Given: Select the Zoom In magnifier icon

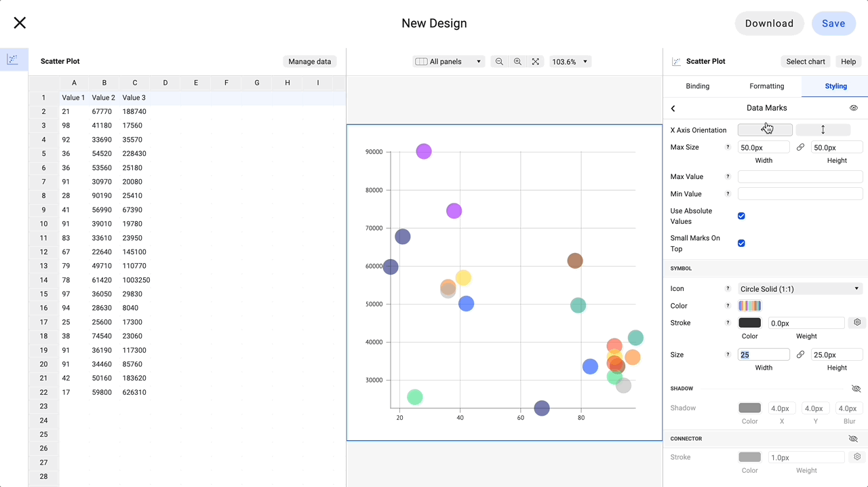Looking at the screenshot, I should pos(517,61).
